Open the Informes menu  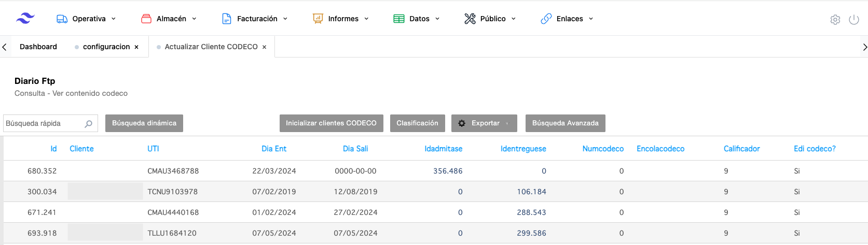341,19
